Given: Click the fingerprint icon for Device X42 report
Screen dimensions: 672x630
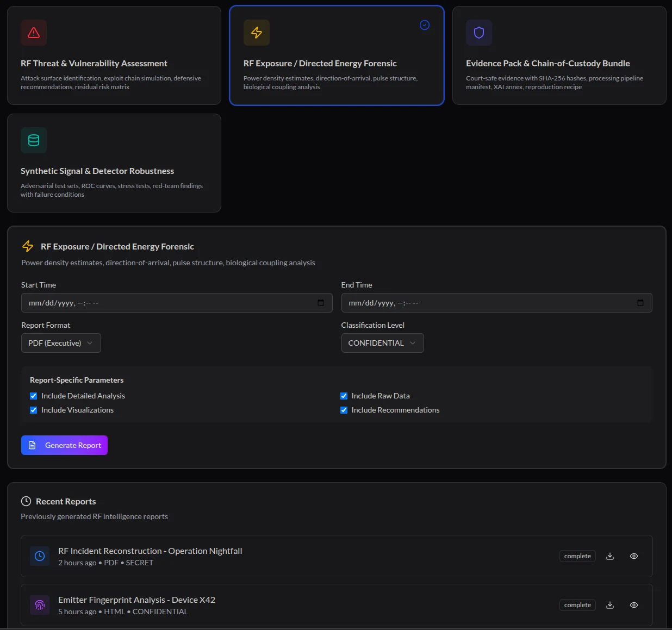Looking at the screenshot, I should click(40, 605).
